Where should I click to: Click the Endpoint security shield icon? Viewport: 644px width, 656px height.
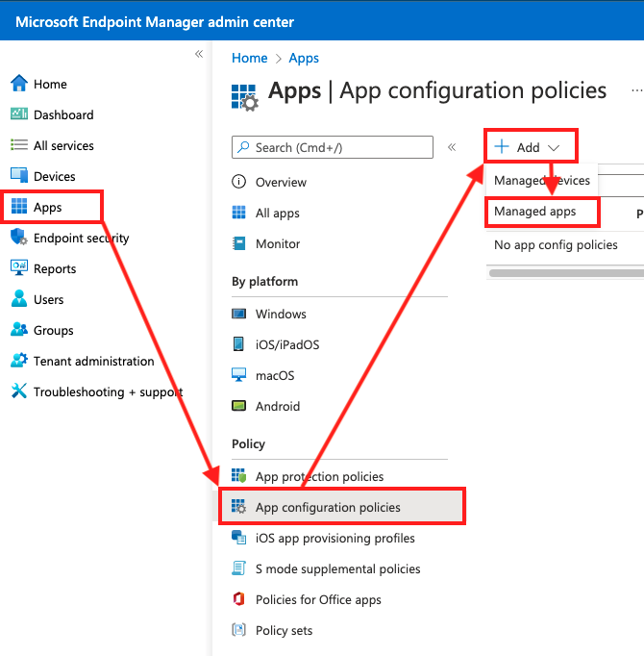(19, 237)
